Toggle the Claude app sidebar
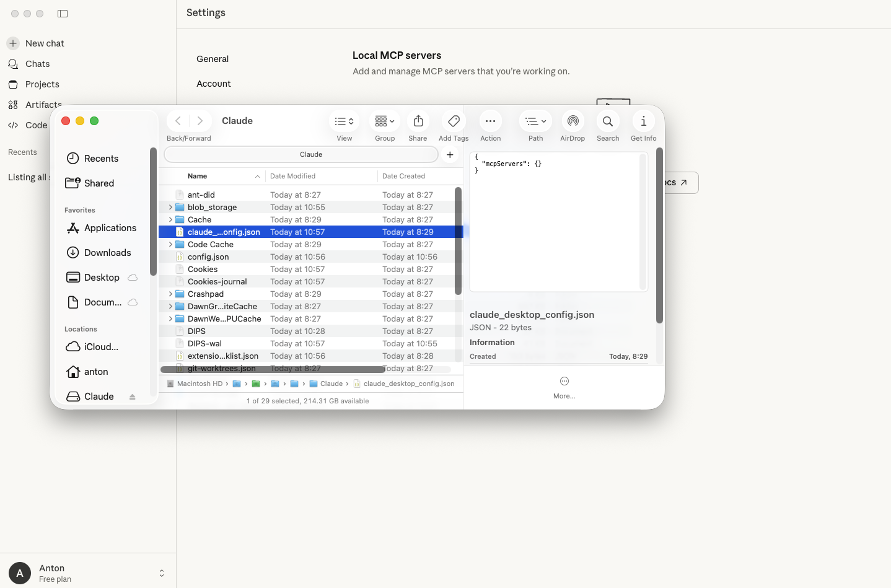This screenshot has height=588, width=891. (x=63, y=14)
